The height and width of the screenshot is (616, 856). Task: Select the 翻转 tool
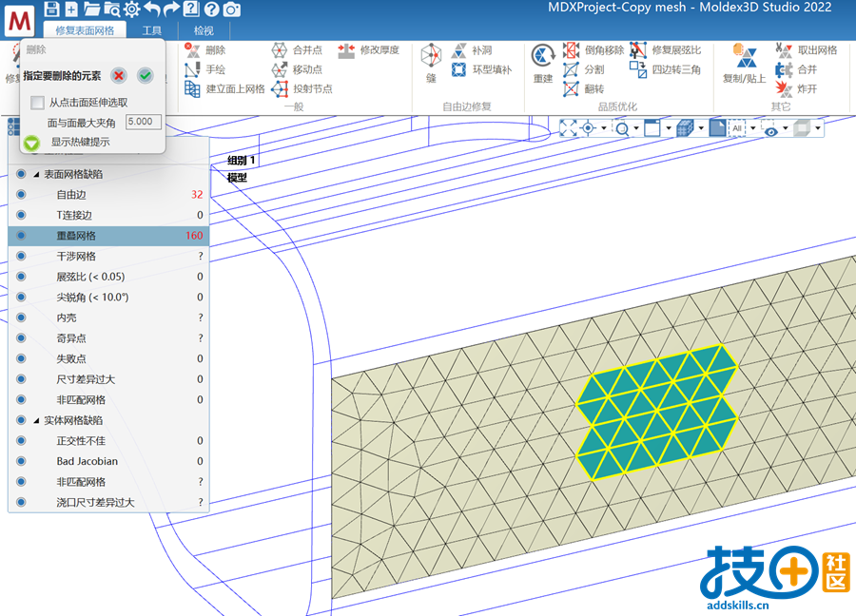click(x=584, y=89)
